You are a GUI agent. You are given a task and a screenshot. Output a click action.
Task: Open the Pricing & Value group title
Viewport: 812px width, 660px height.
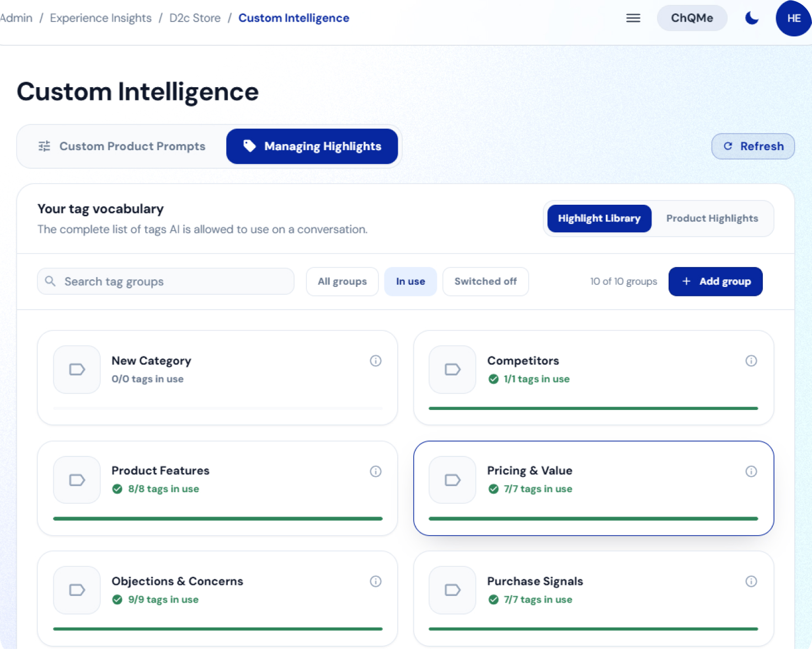coord(530,471)
